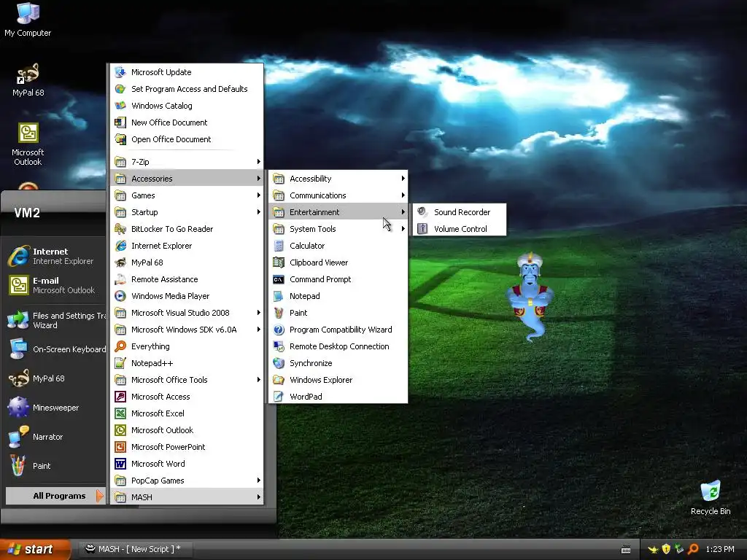The height and width of the screenshot is (560, 747).
Task: Expand Microsoft Office Tools folder
Action: click(187, 379)
